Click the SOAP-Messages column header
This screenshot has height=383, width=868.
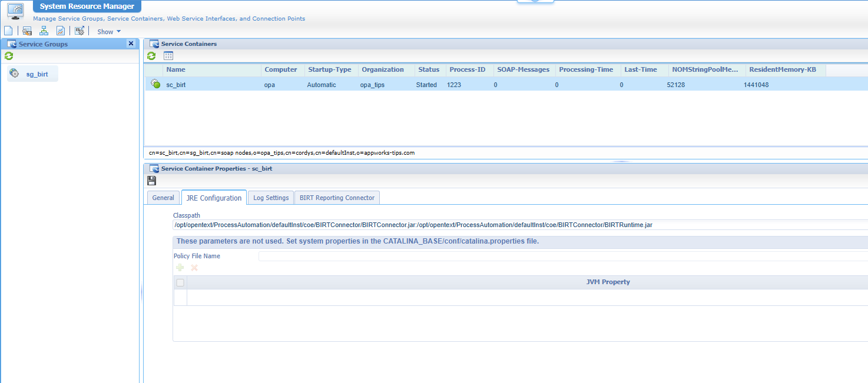point(524,69)
